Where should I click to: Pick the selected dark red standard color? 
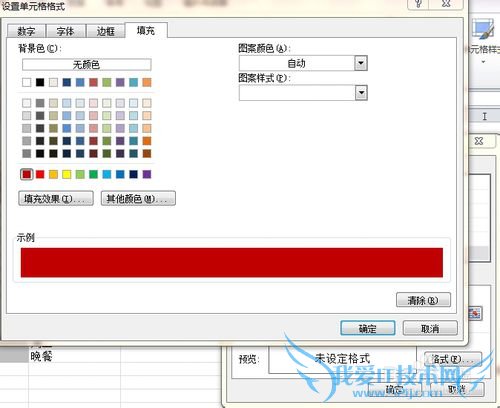pos(27,174)
